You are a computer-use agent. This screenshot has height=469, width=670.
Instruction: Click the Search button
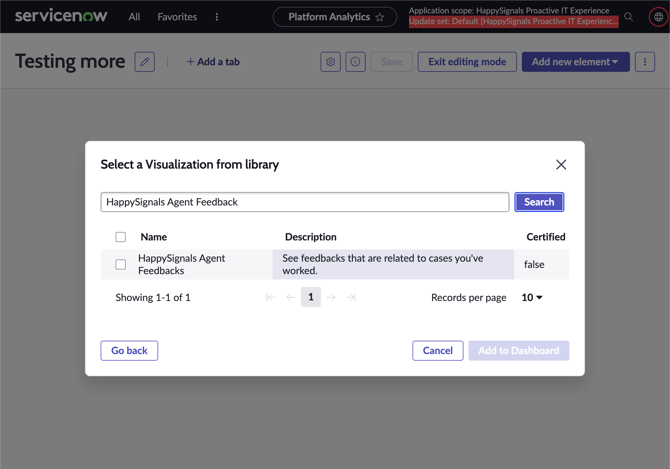click(x=539, y=202)
